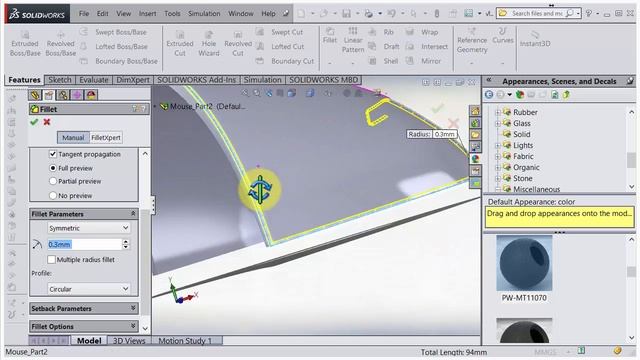Select the Full preview radio button
Viewport: 640px width, 360px height.
(x=53, y=168)
